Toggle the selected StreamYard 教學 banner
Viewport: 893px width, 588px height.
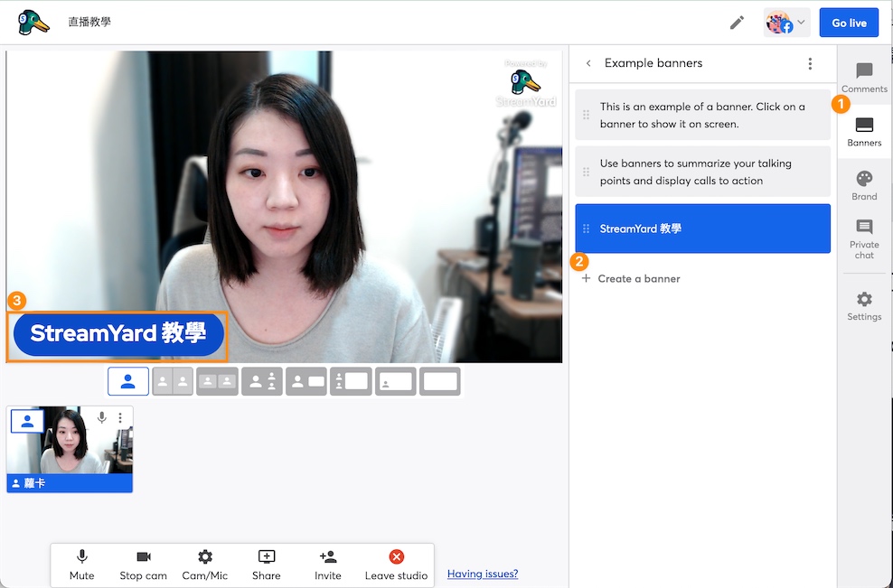click(x=703, y=229)
